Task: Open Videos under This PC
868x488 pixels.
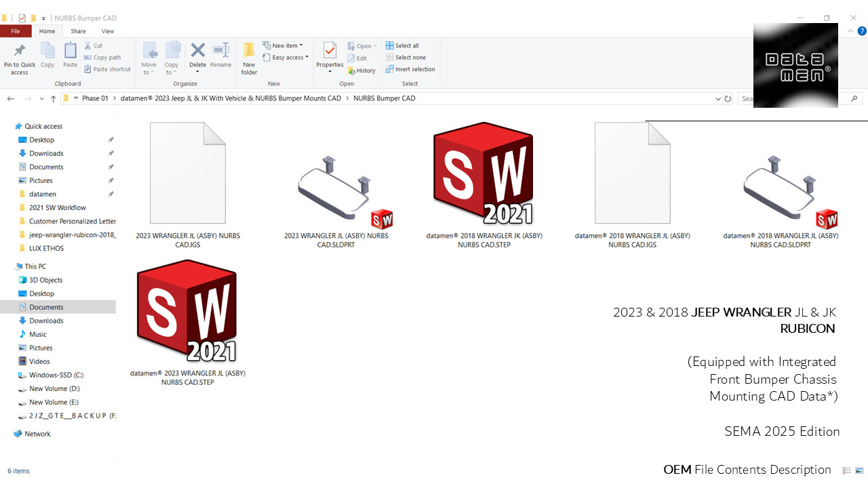Action: point(39,361)
